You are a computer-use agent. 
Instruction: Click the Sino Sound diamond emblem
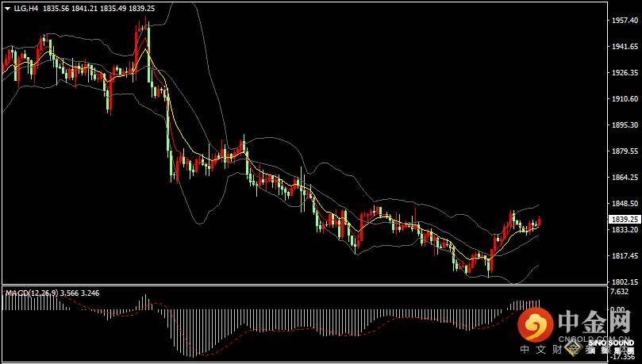[x=573, y=349]
